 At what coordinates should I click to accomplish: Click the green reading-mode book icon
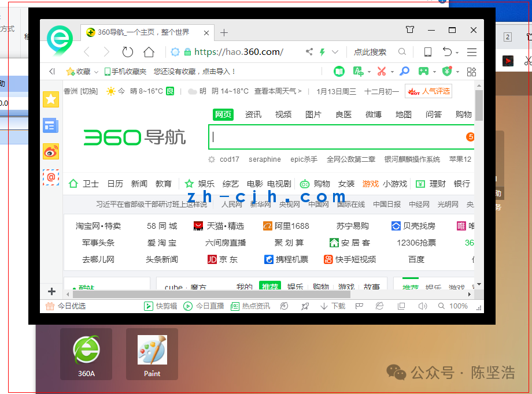tap(339, 71)
